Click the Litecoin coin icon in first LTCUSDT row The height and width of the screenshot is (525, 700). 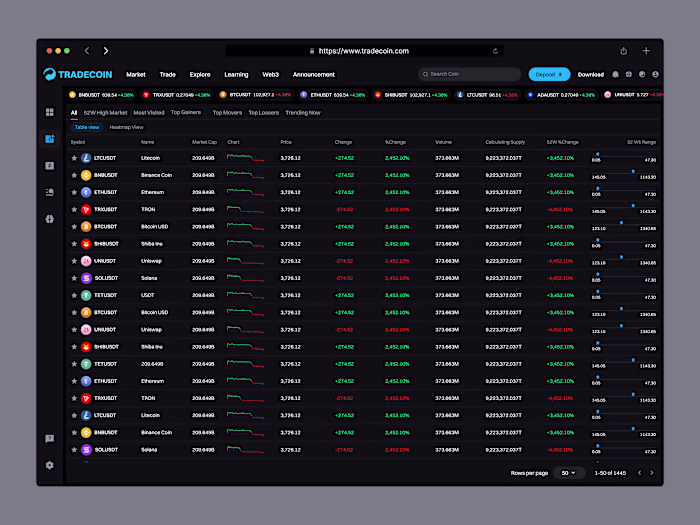(x=86, y=158)
